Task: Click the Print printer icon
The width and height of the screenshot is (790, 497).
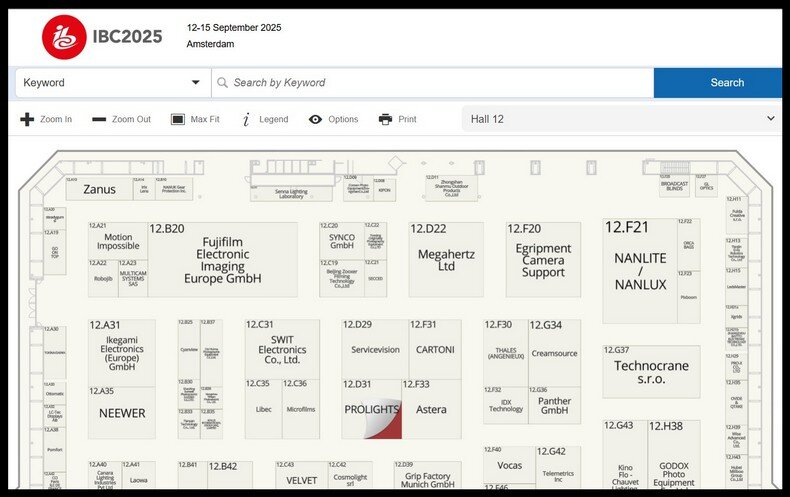Action: [x=385, y=119]
